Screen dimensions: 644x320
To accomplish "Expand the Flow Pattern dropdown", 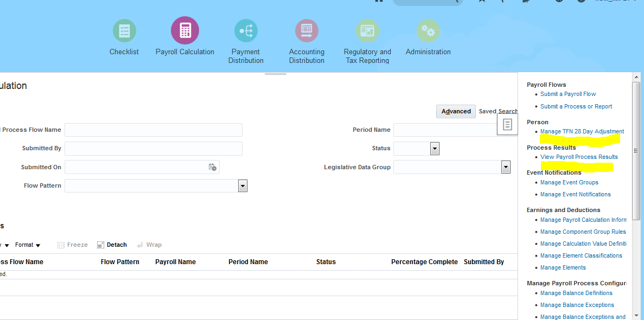I will coord(243,185).
